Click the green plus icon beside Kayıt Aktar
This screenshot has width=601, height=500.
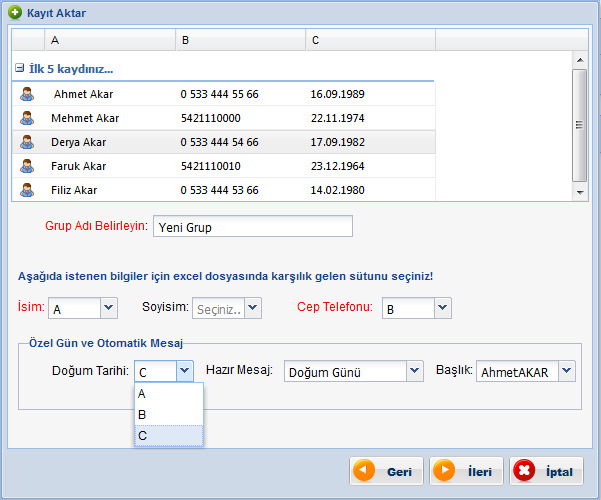tap(15, 12)
